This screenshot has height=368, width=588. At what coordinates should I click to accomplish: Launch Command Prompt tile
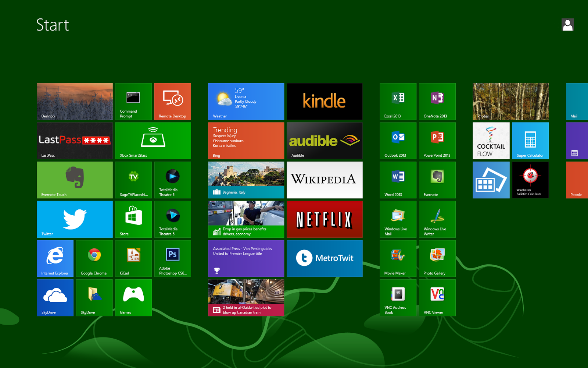(133, 102)
